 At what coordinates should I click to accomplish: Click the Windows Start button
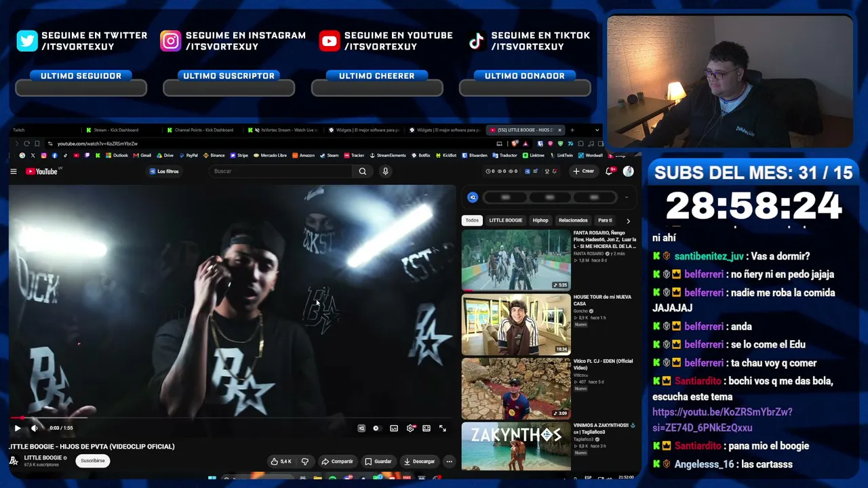click(212, 479)
